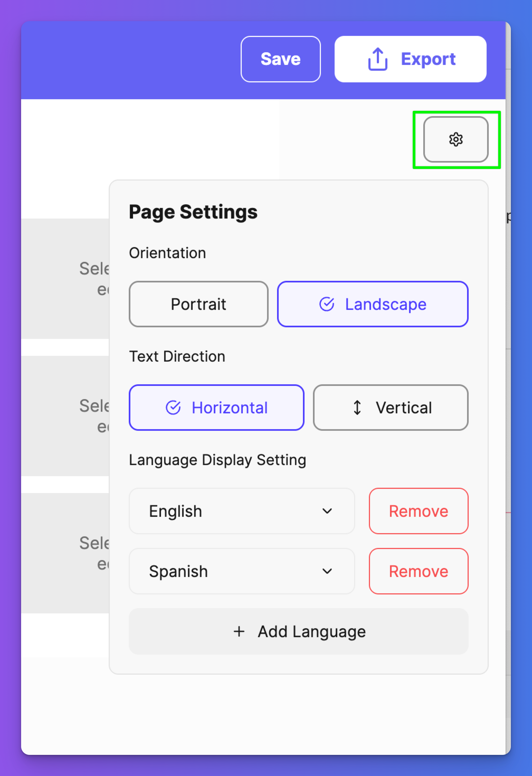Choose Horizontal text direction
The height and width of the screenshot is (776, 532).
pos(217,408)
